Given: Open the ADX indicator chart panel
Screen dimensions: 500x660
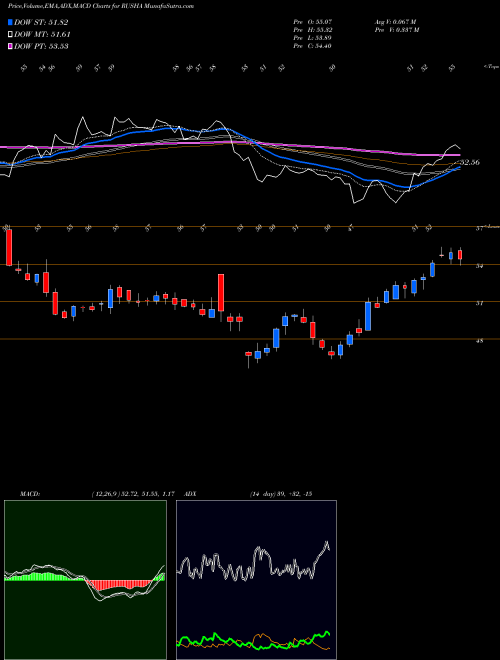Looking at the screenshot, I should pos(256,580).
